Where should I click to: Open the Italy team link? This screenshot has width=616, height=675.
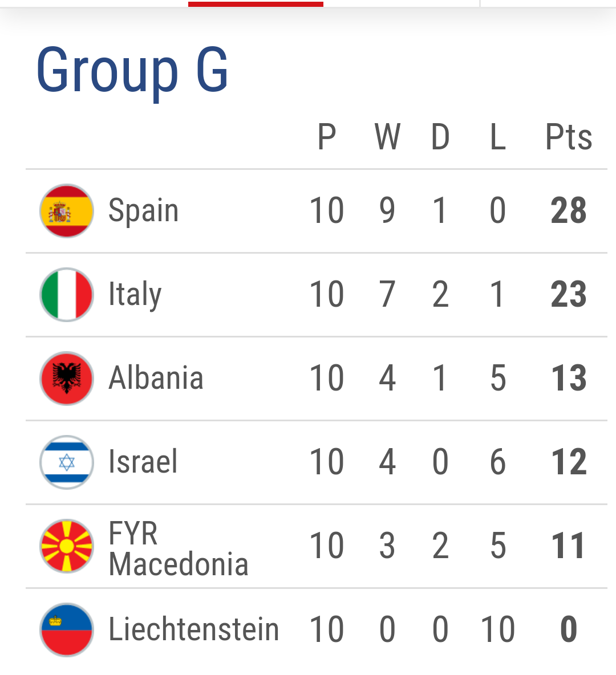[135, 295]
